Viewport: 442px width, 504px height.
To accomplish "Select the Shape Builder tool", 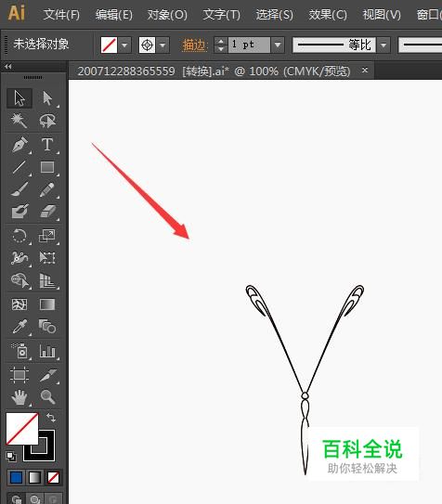I will [19, 280].
